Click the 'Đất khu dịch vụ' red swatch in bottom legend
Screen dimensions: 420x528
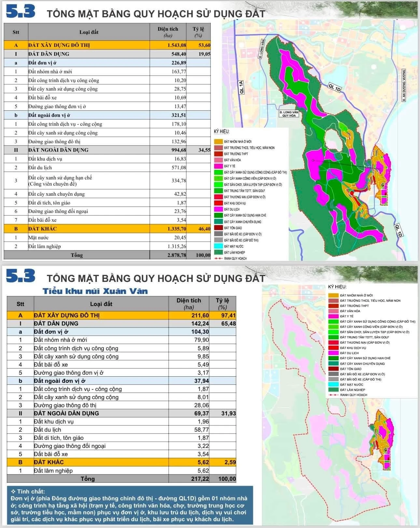pyautogui.click(x=333, y=348)
